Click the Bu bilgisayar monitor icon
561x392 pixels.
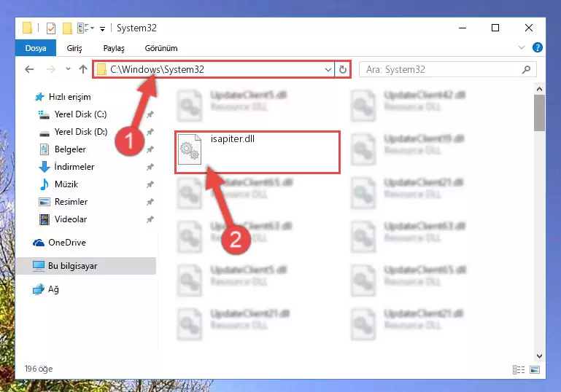pyautogui.click(x=39, y=266)
